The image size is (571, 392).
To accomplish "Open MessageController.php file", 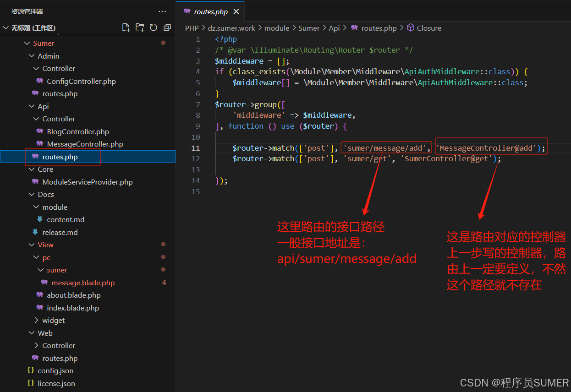I will click(x=85, y=144).
